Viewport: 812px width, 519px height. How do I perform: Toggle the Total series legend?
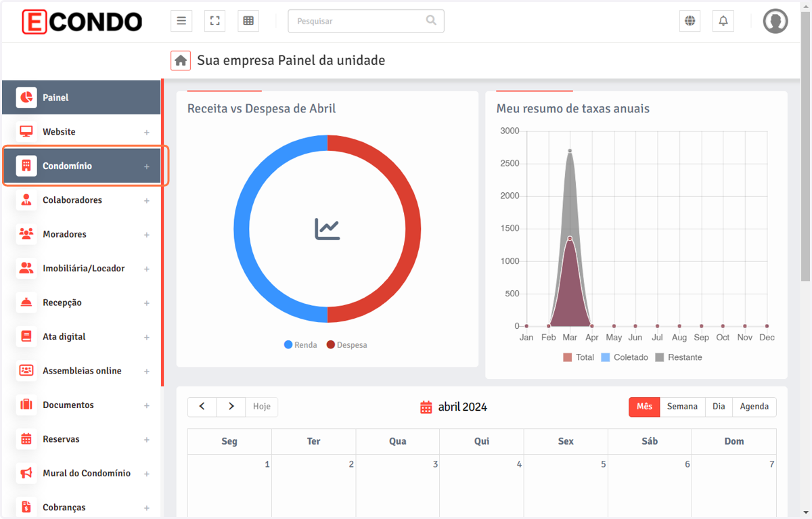pyautogui.click(x=579, y=357)
